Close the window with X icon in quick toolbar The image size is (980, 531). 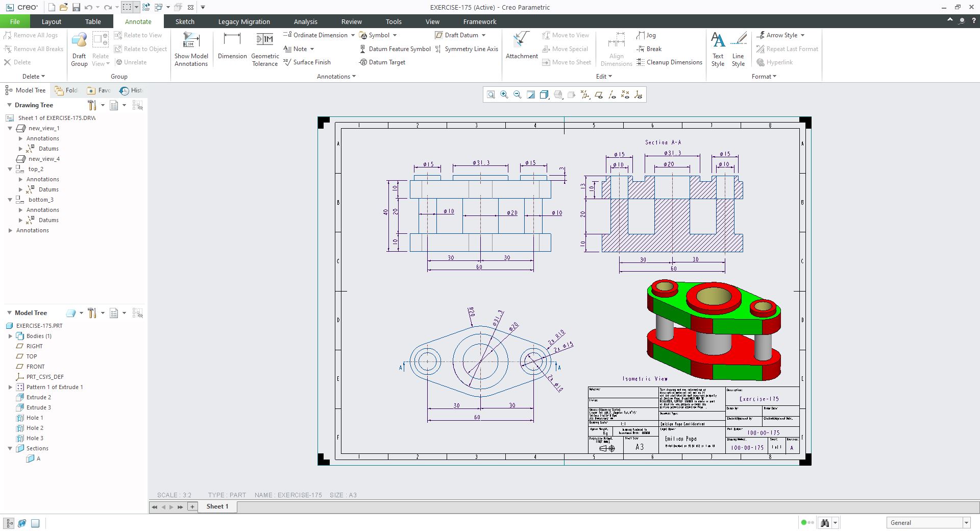pos(190,7)
